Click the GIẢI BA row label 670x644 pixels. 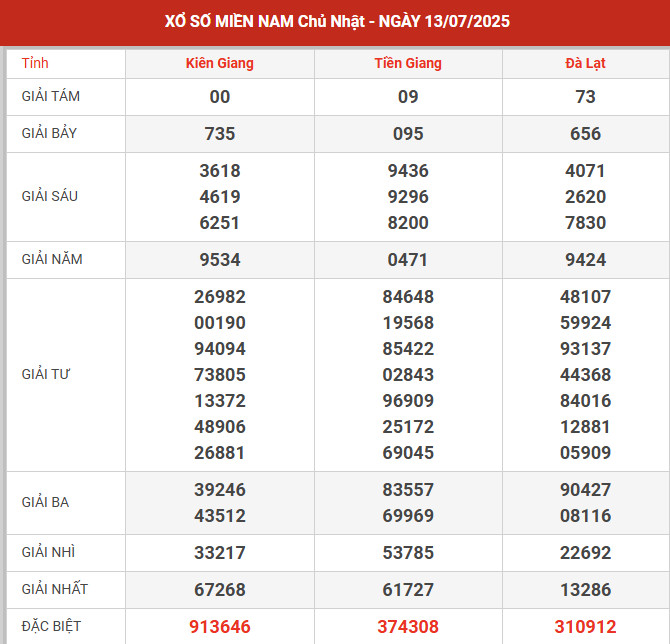pos(45,502)
